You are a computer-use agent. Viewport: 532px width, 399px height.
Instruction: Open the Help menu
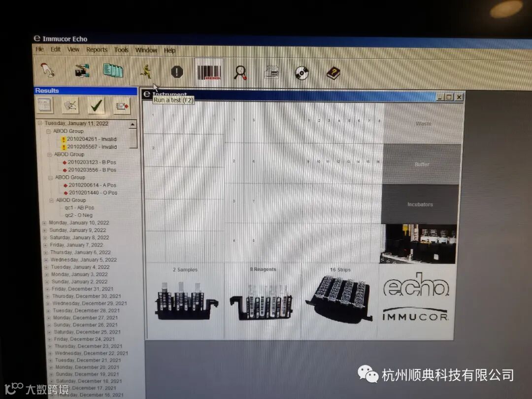tap(169, 51)
